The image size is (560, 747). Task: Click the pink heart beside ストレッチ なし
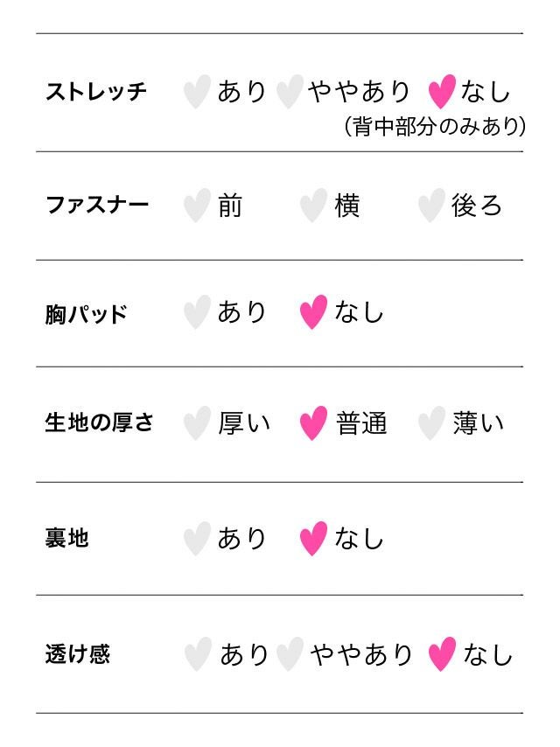442,91
